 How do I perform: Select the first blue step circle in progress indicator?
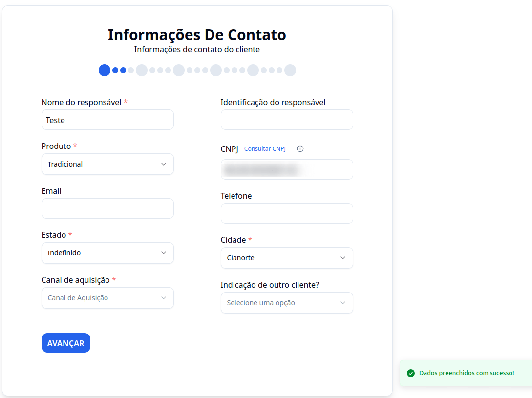coord(104,70)
